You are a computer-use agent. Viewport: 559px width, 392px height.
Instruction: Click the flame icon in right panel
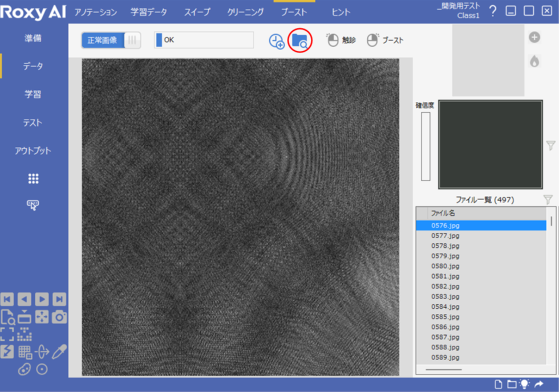pos(534,61)
